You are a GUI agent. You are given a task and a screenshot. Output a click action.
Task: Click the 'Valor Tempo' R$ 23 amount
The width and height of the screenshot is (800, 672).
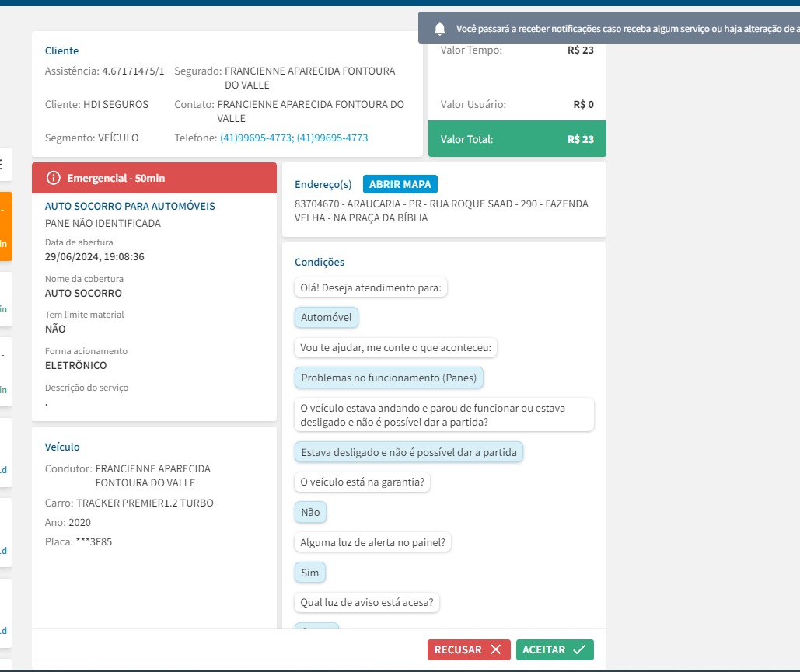tap(581, 50)
